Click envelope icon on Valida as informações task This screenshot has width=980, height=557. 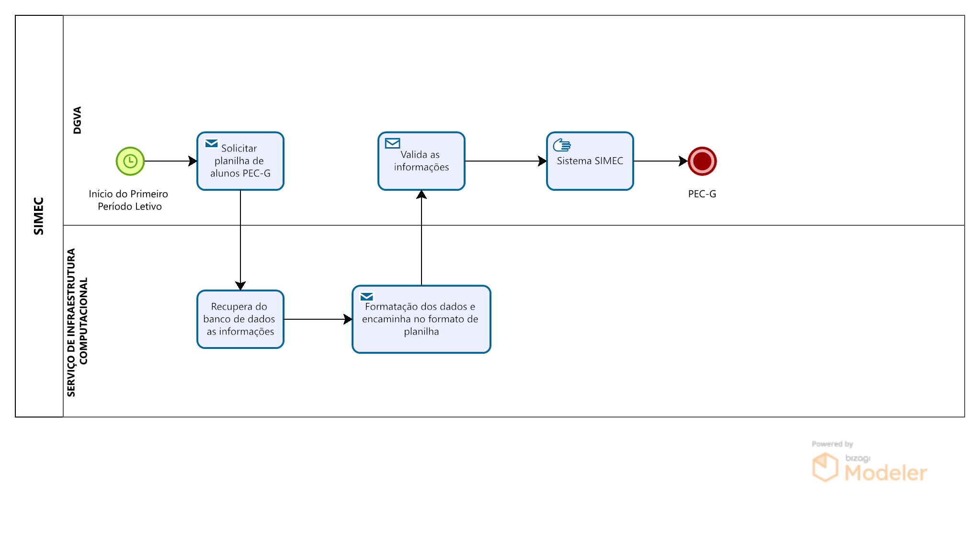[392, 143]
